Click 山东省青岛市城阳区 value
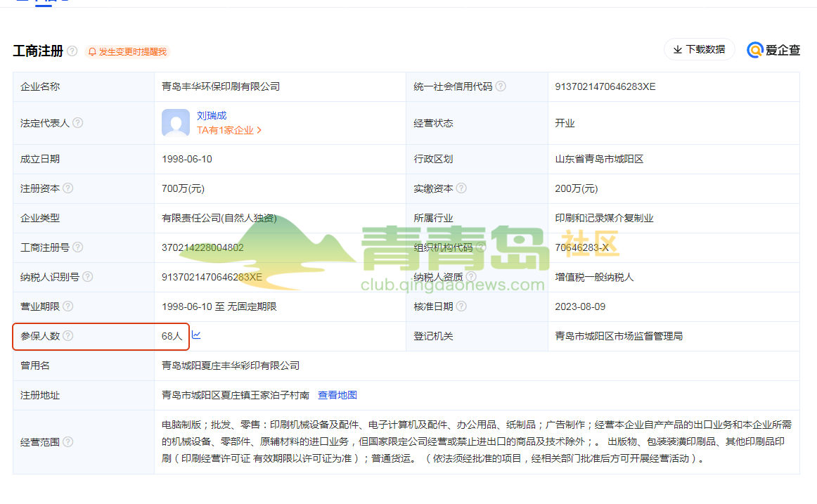Screen dimensions: 817x504 pyautogui.click(x=599, y=160)
